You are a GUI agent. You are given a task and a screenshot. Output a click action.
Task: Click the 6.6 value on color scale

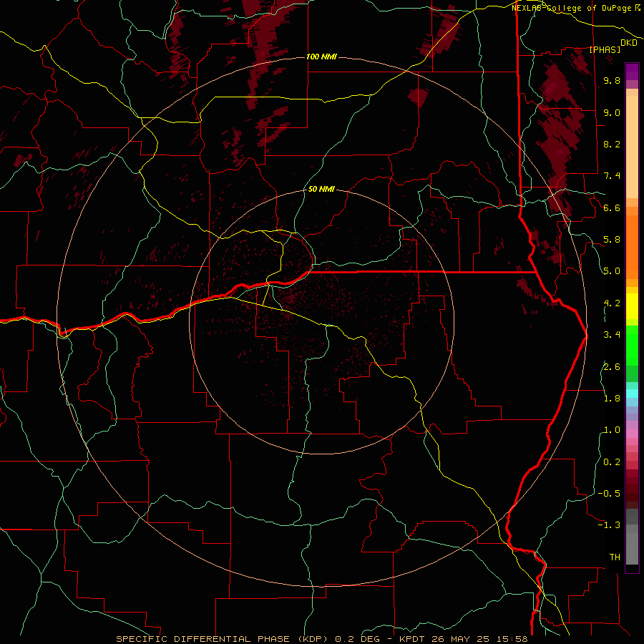click(x=612, y=208)
